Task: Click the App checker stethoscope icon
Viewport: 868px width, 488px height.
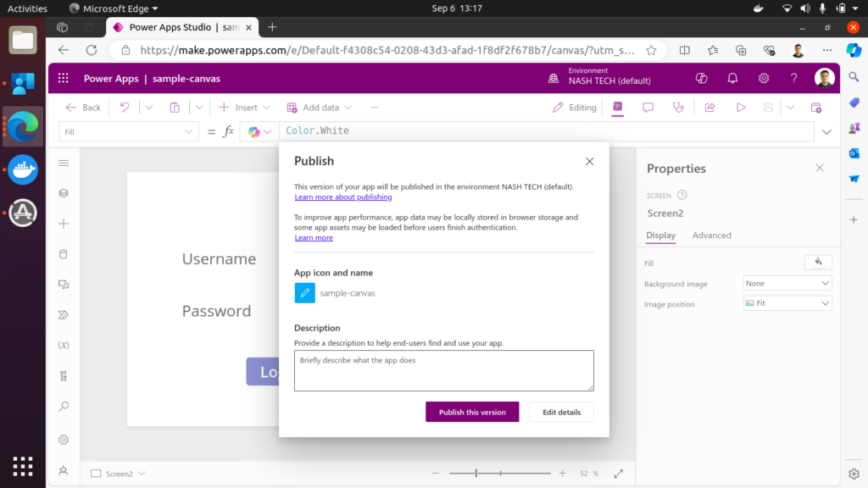Action: coord(678,108)
